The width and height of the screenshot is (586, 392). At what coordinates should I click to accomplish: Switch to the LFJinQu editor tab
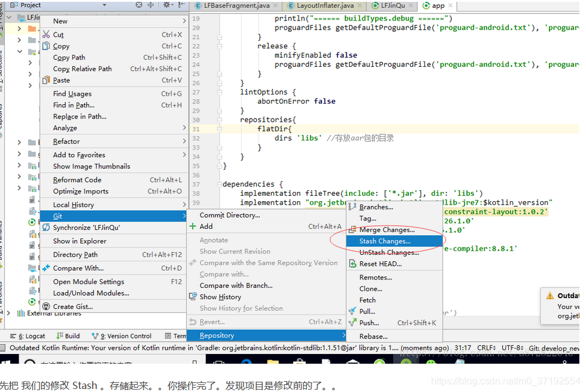click(392, 5)
